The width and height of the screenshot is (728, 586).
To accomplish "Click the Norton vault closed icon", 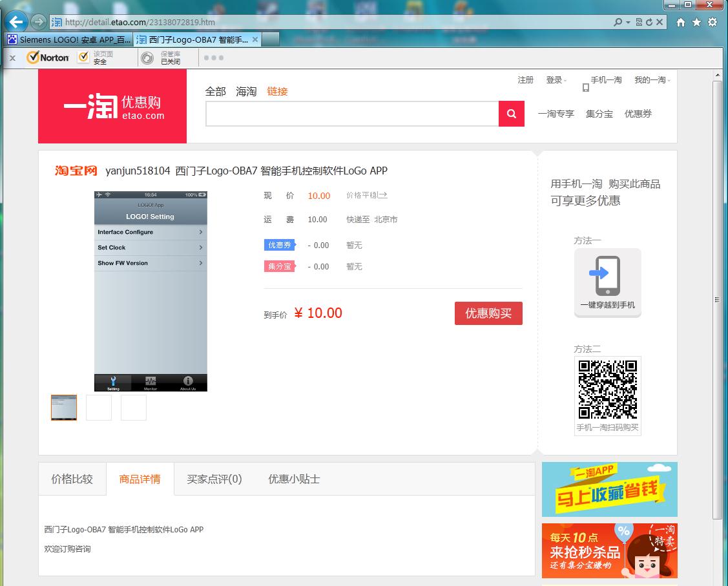I will pyautogui.click(x=147, y=58).
